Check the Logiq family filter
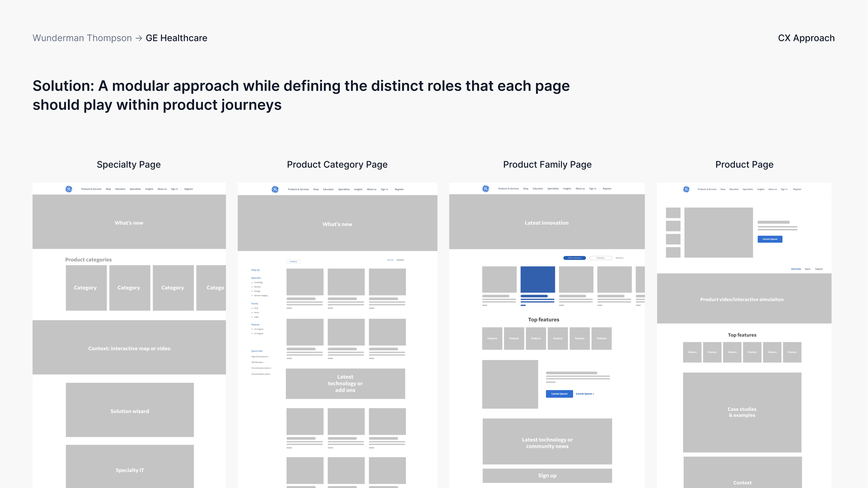 coord(252,317)
